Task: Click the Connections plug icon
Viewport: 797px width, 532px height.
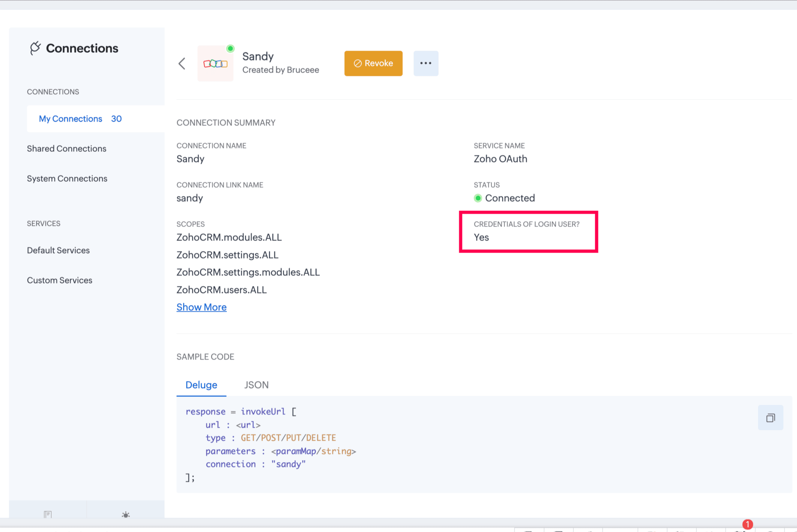Action: pyautogui.click(x=35, y=48)
